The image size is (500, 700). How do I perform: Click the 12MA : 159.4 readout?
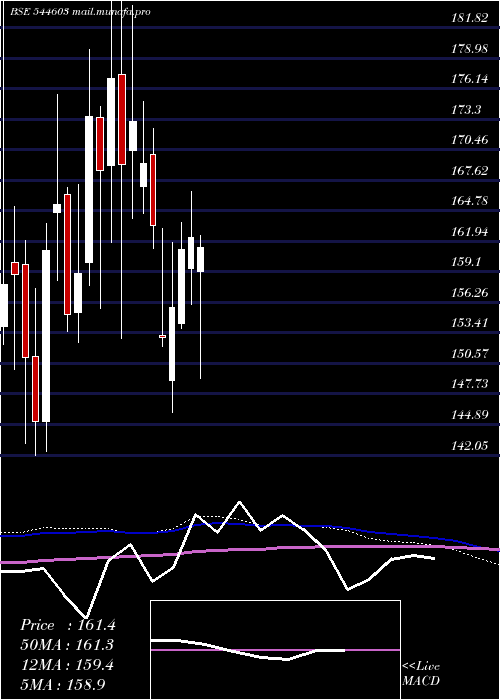coord(68,665)
